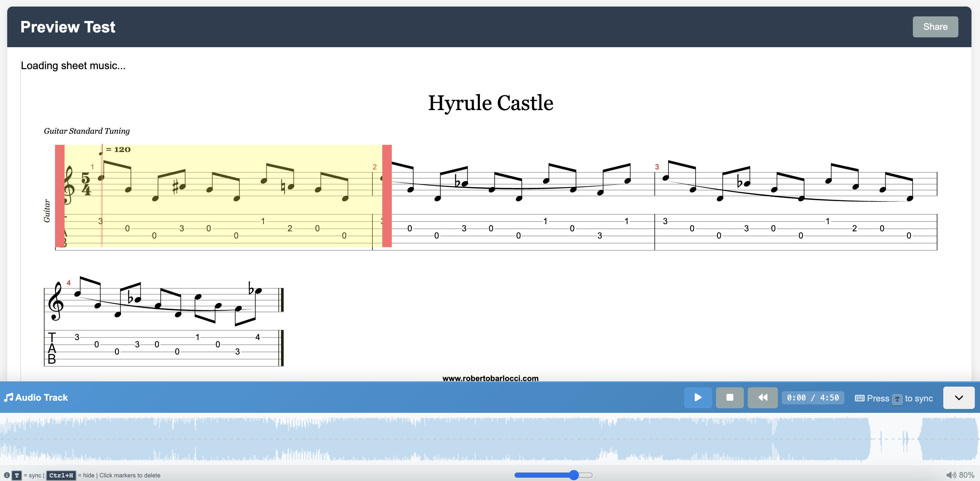The height and width of the screenshot is (481, 980).
Task: Click the red marker at measure 2
Action: tap(386, 196)
